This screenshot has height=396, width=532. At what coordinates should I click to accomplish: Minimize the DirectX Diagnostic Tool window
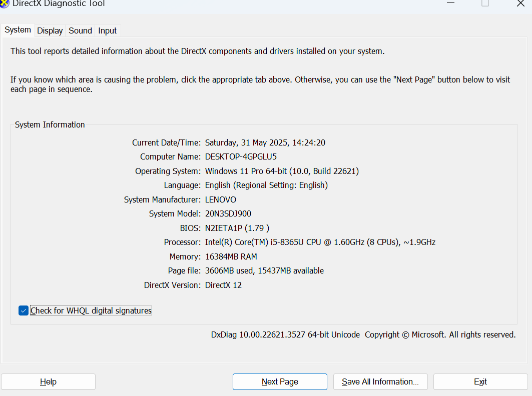coord(450,4)
